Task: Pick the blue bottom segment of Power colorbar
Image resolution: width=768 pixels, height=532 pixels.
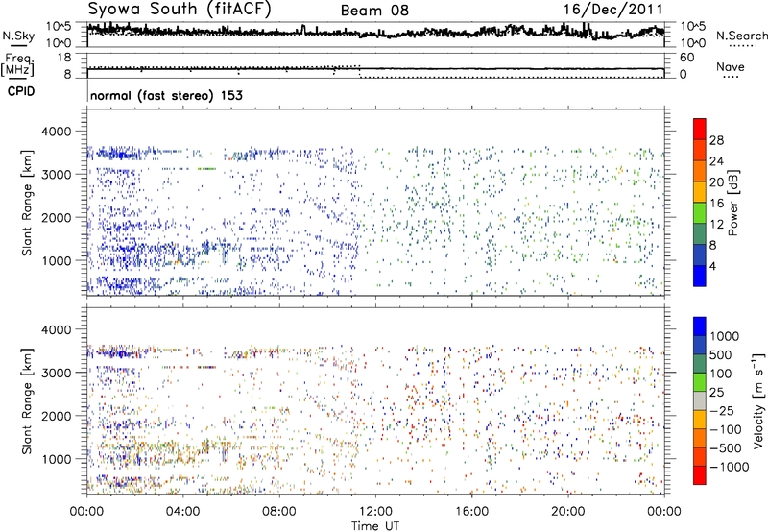Action: (700, 276)
